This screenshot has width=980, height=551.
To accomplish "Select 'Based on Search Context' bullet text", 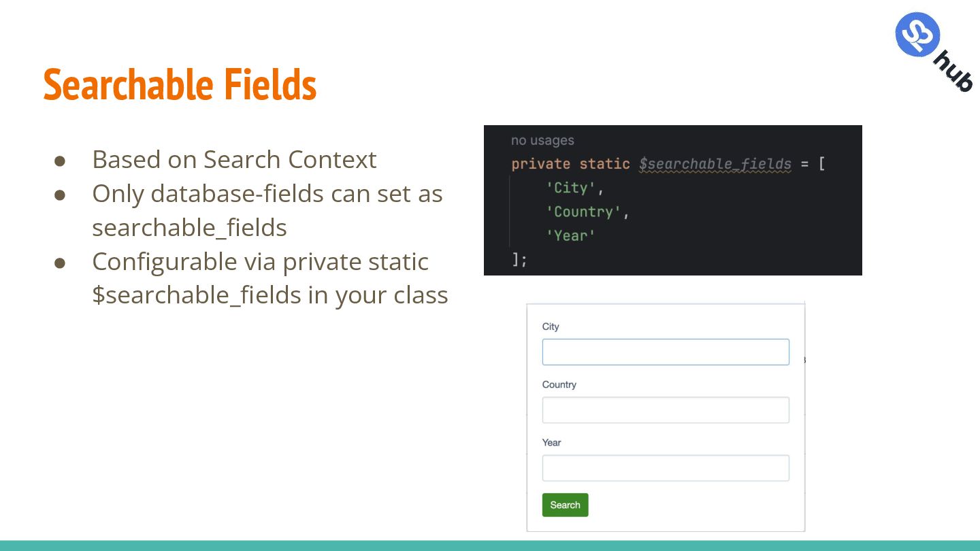I will point(234,159).
